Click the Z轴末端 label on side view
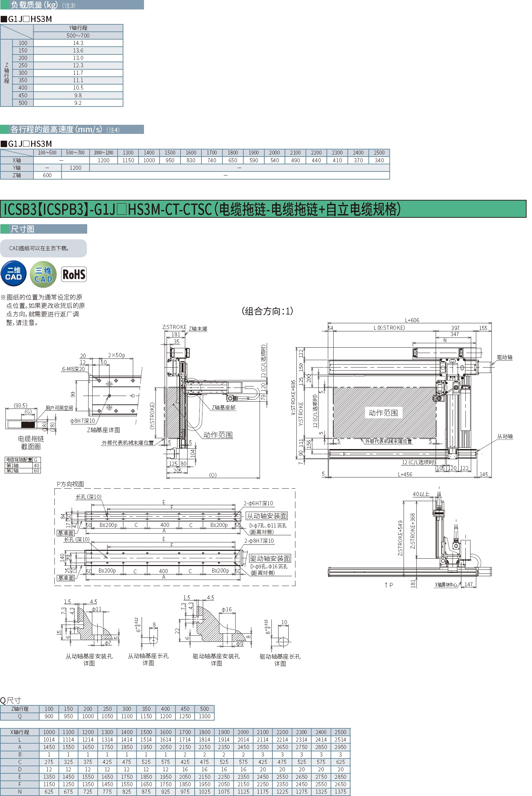This screenshot has width=532, height=796. 198,329
